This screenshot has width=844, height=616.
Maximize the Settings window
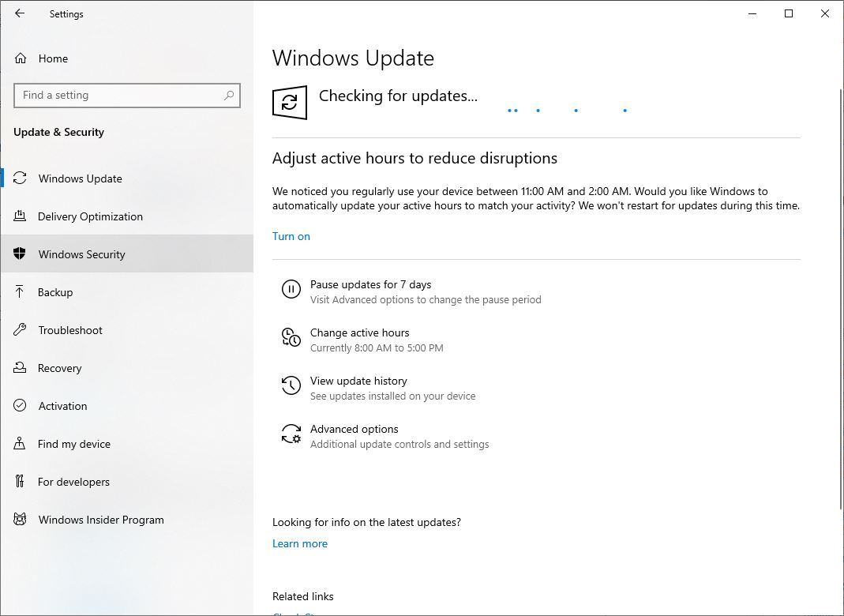click(789, 13)
